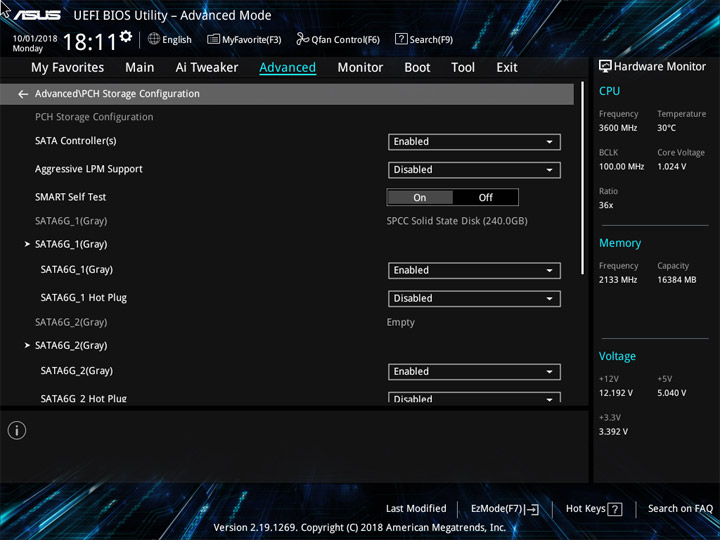Open the Tool tab
This screenshot has height=540, width=720.
click(x=463, y=68)
